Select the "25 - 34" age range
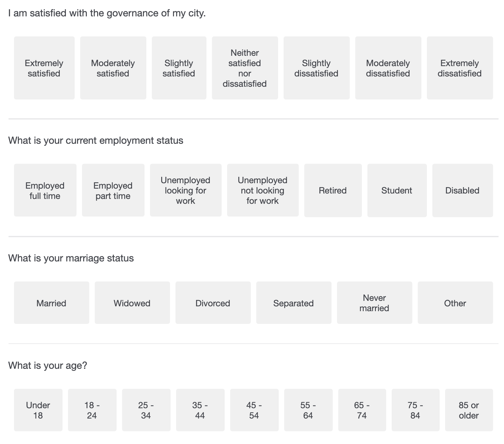 [146, 410]
